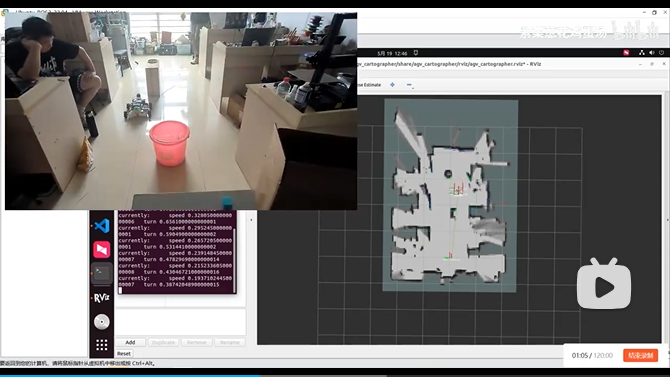This screenshot has height=377, width=670.
Task: Click the DVD disc icon in dock
Action: tap(102, 322)
